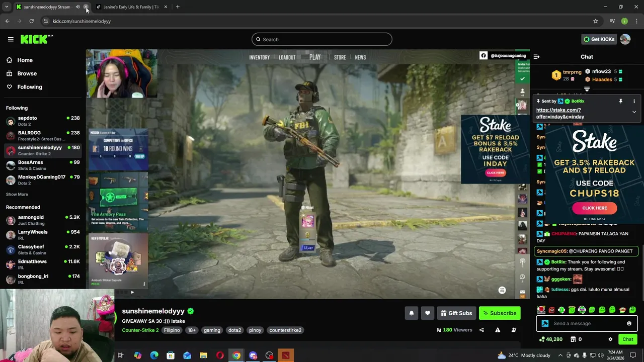Open Chrome tab search dropdown
Screen dimensions: 644x362
point(7,7)
